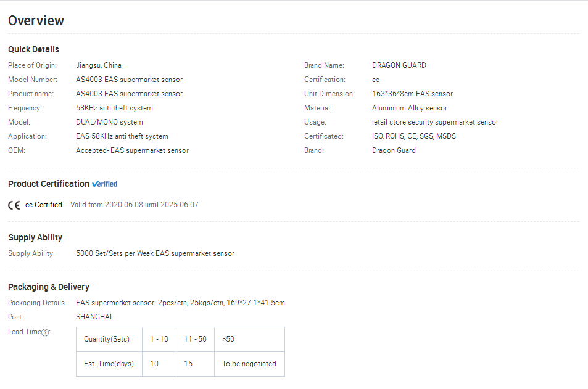This screenshot has height=389, width=588.
Task: Select the Product name value 'AS4003 EAS supermarket sensor'
Action: (130, 94)
